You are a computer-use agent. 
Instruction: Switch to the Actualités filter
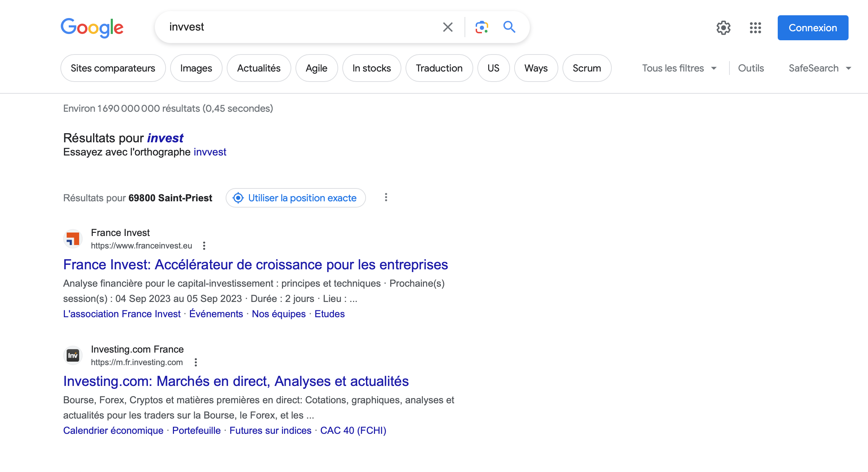point(259,68)
